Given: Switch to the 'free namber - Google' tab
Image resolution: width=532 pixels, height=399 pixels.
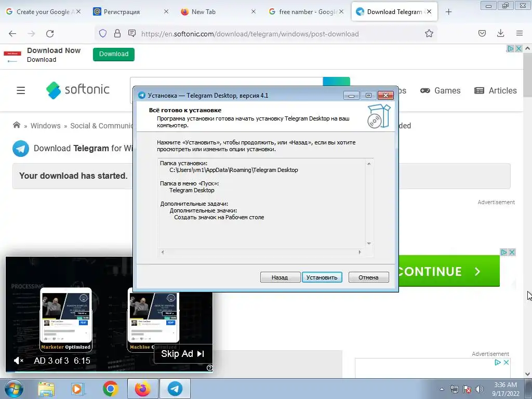Looking at the screenshot, I should (x=307, y=11).
